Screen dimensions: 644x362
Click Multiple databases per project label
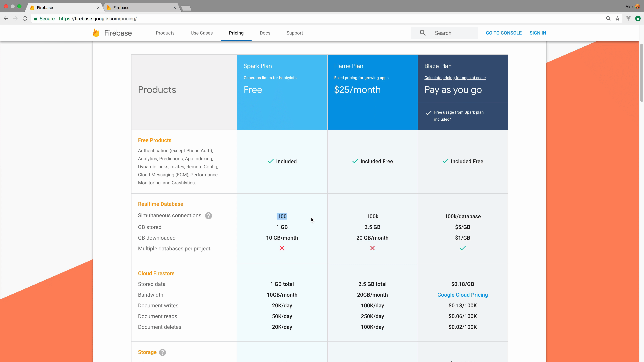pos(174,249)
